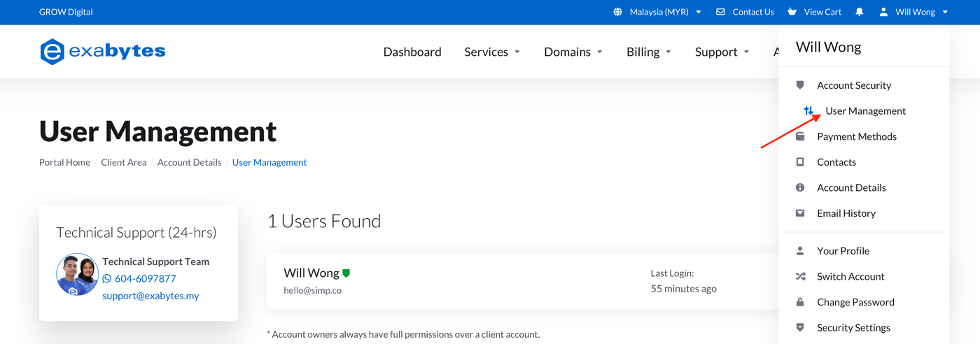Click the support@exabytes.my email link
This screenshot has height=344, width=980.
click(150, 296)
